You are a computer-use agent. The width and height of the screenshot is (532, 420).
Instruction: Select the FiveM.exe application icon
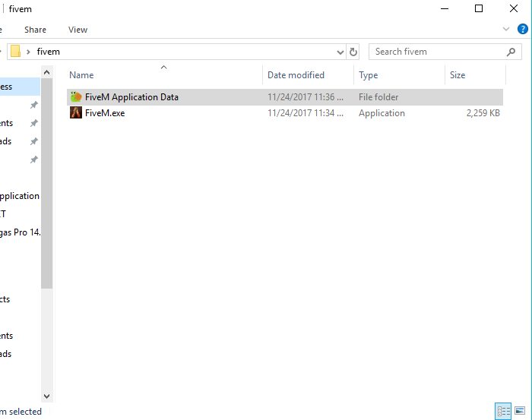click(76, 113)
